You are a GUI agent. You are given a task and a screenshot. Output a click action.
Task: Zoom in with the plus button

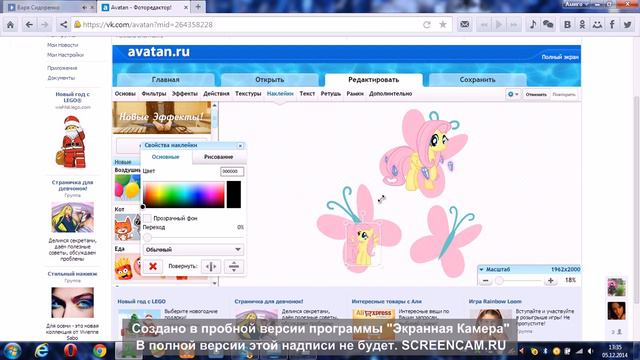(550, 281)
